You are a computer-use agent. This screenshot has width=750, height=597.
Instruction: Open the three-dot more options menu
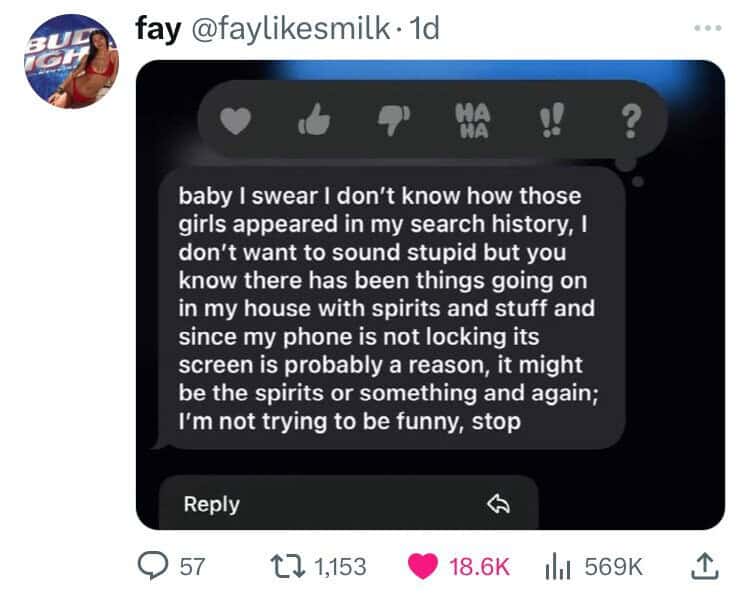[708, 28]
